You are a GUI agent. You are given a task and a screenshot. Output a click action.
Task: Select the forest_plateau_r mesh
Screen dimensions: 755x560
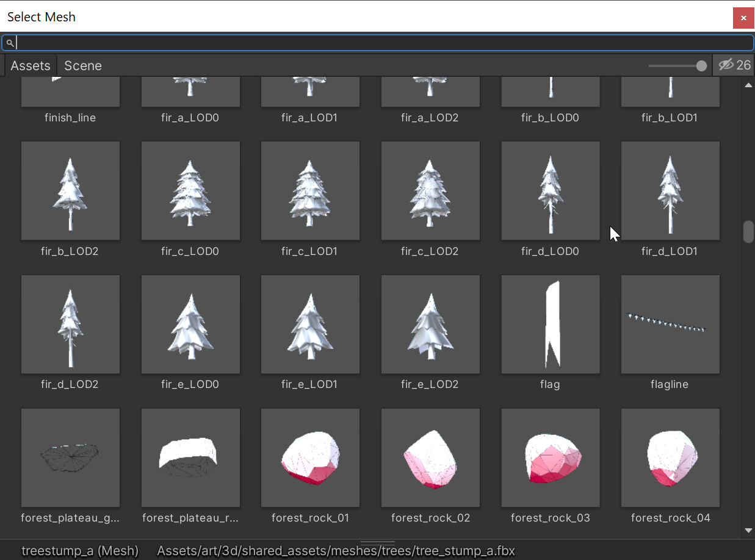coord(190,458)
